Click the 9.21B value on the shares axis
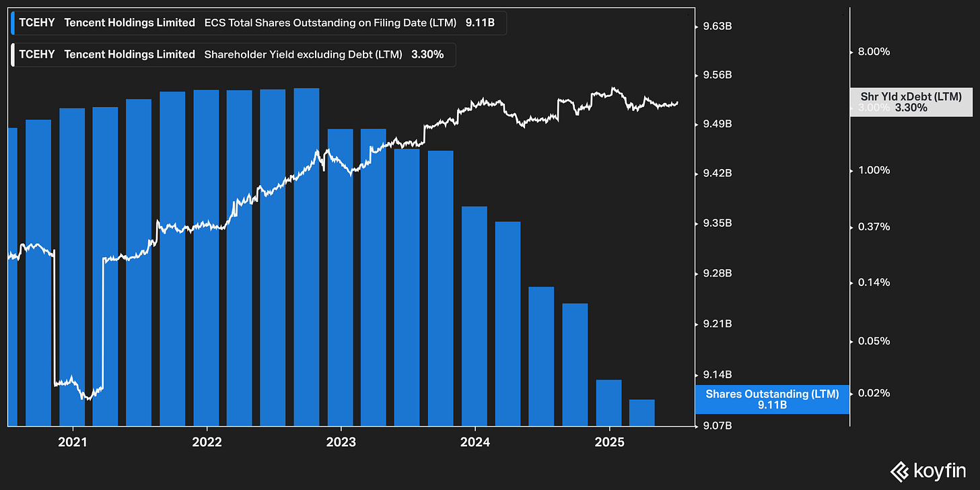Screen dimensions: 980x490 coord(717,324)
